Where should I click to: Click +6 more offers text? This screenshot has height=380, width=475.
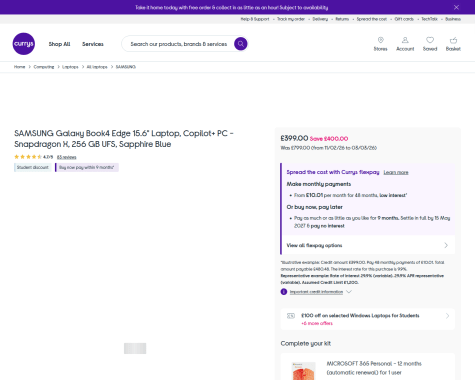click(317, 323)
